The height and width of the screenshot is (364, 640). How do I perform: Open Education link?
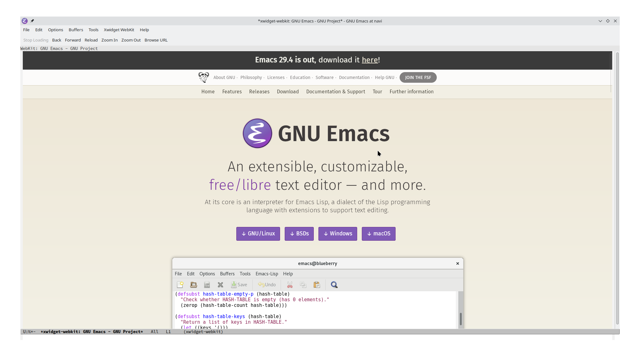pyautogui.click(x=300, y=77)
